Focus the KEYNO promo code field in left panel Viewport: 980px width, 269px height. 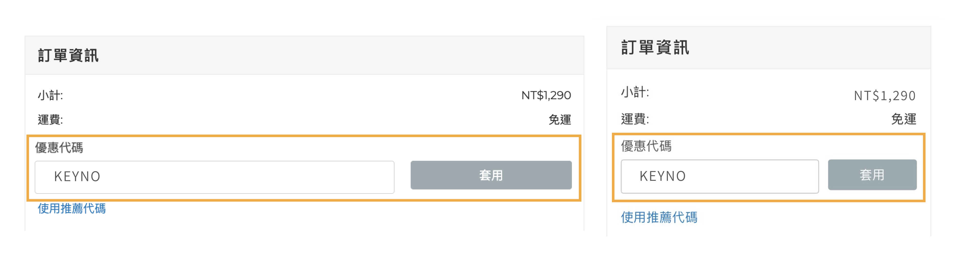pyautogui.click(x=214, y=177)
